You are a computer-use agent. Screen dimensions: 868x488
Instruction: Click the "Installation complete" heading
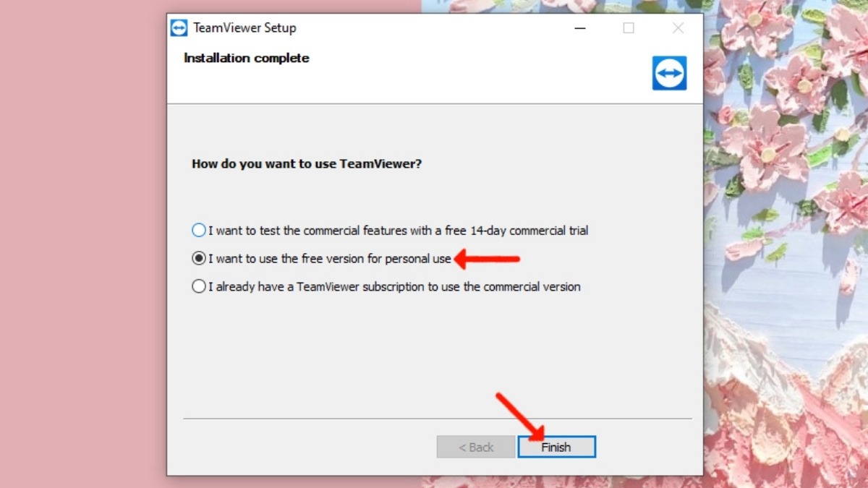[x=247, y=58]
